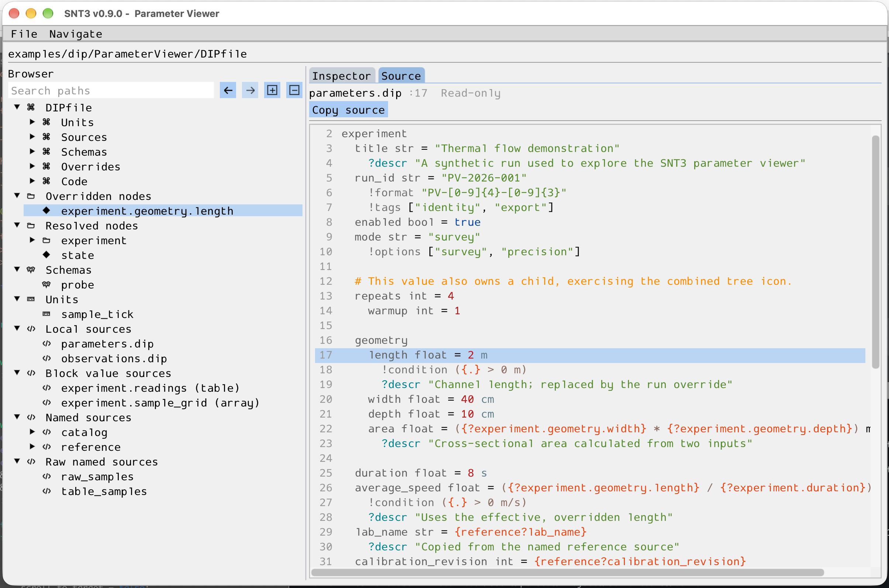The height and width of the screenshot is (588, 889).
Task: Collapse the Local sources group
Action: point(17,329)
